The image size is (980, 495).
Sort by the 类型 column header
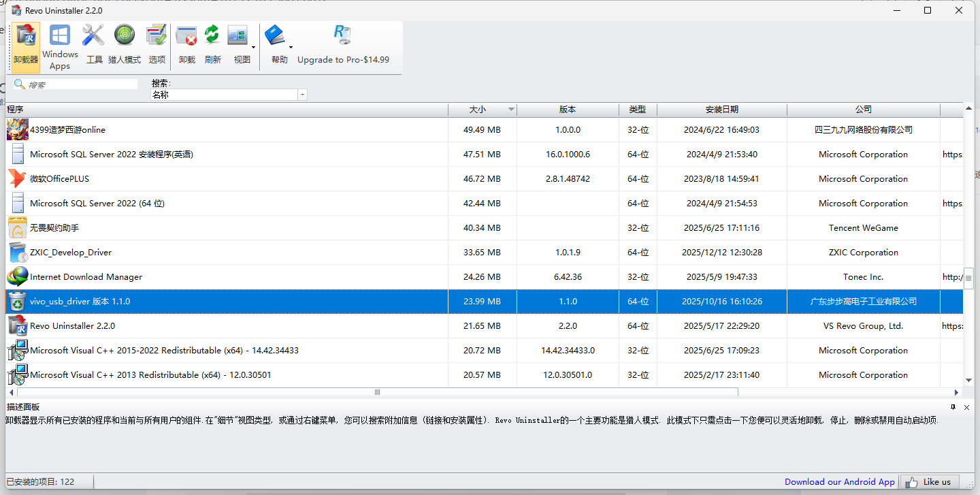(x=638, y=109)
